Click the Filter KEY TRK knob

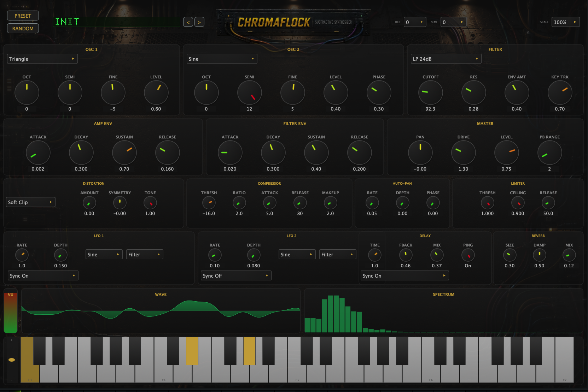pyautogui.click(x=560, y=93)
